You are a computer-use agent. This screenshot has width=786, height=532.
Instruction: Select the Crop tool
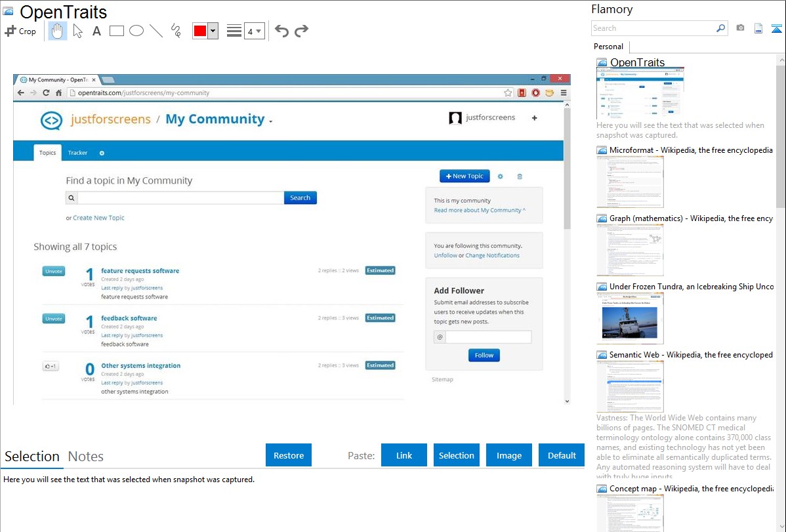coord(20,31)
